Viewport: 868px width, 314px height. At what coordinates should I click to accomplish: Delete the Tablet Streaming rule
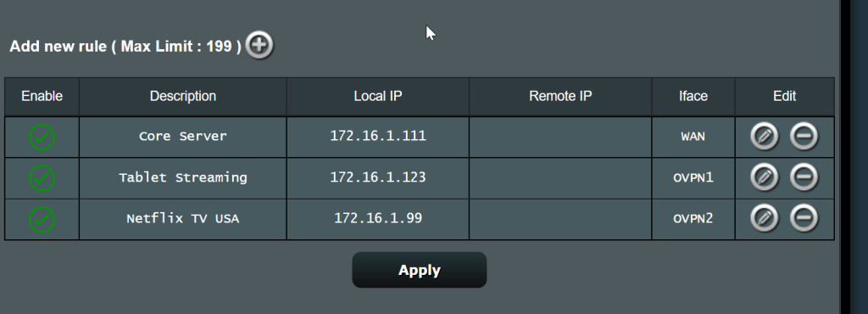(x=804, y=177)
